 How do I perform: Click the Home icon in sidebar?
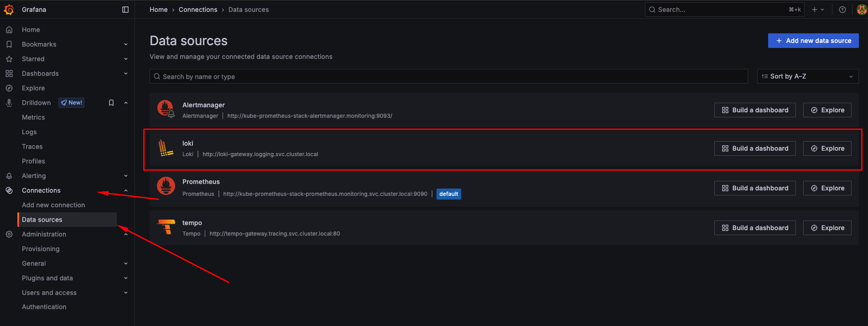[x=9, y=30]
